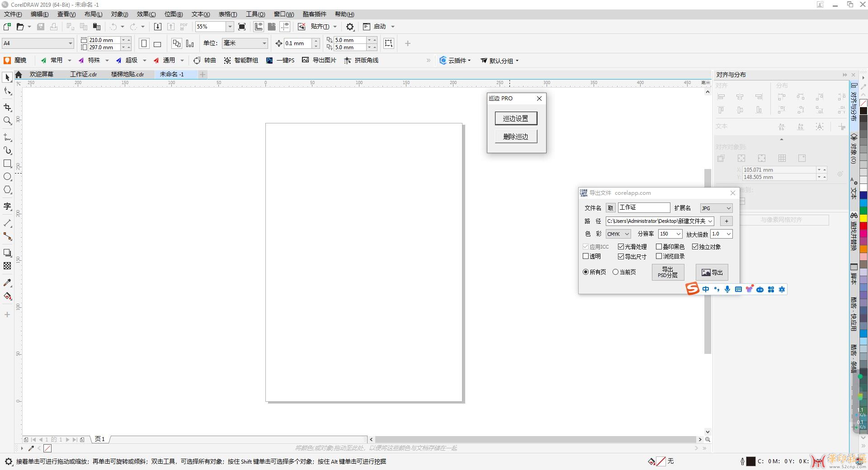
Task: Set page to landscape orientation
Action: [157, 44]
